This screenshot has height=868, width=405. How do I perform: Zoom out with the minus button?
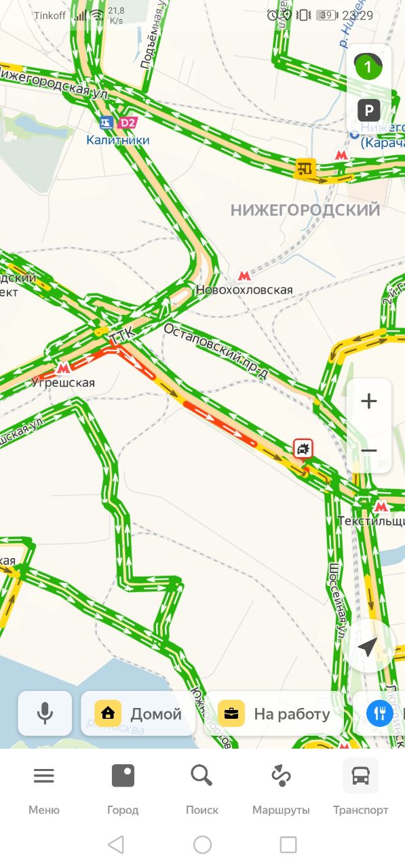coord(368,450)
